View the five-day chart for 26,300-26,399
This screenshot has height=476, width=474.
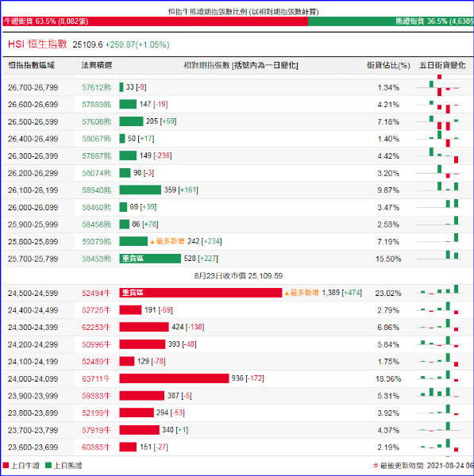point(439,155)
